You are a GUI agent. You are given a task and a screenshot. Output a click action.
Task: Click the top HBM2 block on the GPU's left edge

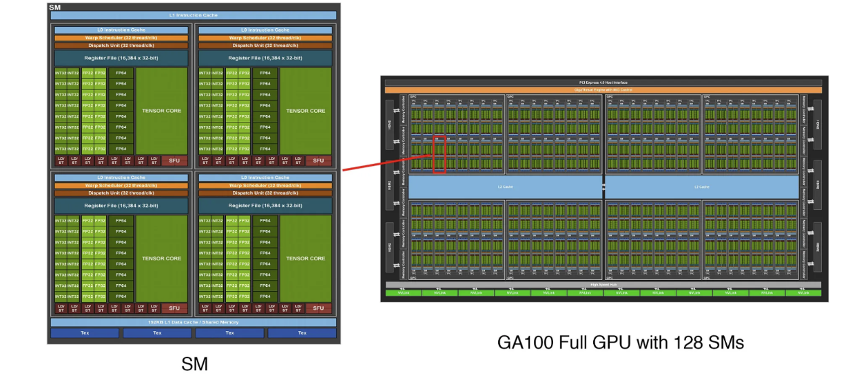389,125
